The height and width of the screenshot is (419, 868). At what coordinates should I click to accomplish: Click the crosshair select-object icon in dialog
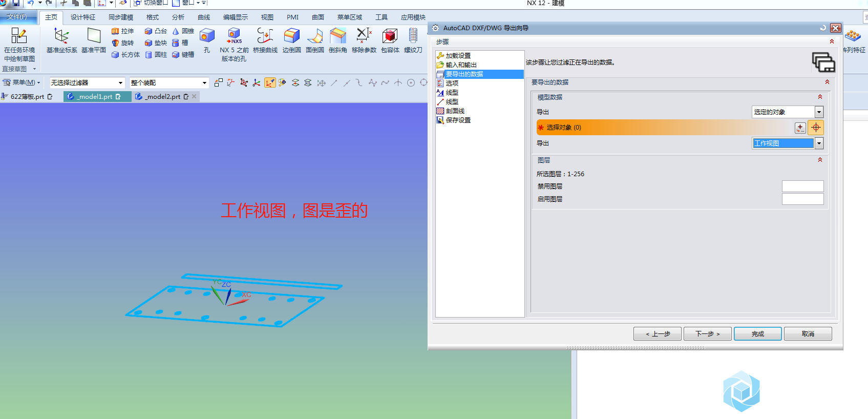[x=816, y=128]
